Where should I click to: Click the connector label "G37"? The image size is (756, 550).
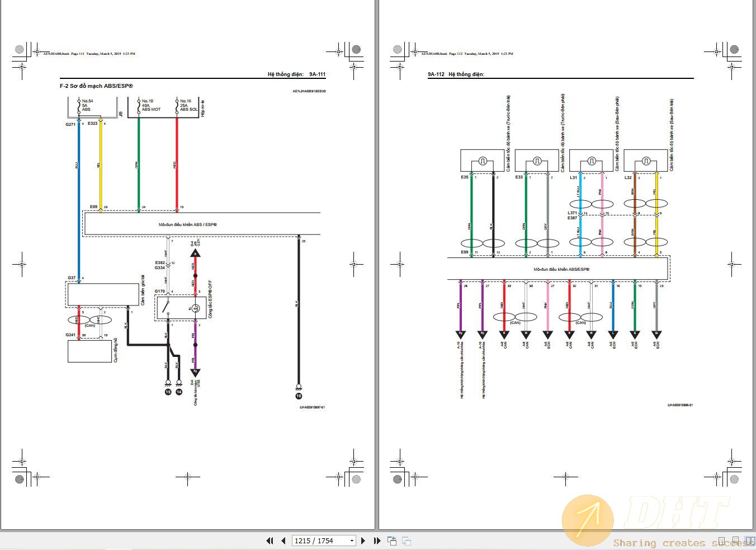(x=72, y=278)
